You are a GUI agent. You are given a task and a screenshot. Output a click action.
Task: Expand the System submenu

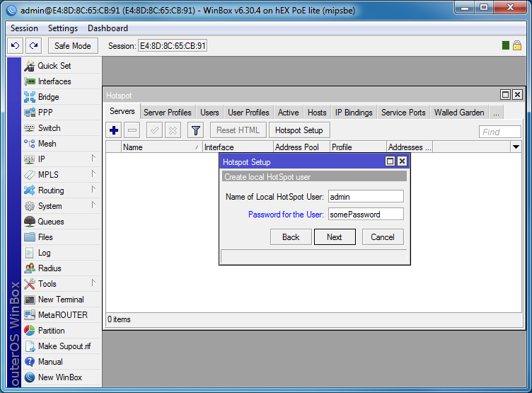[x=93, y=205]
